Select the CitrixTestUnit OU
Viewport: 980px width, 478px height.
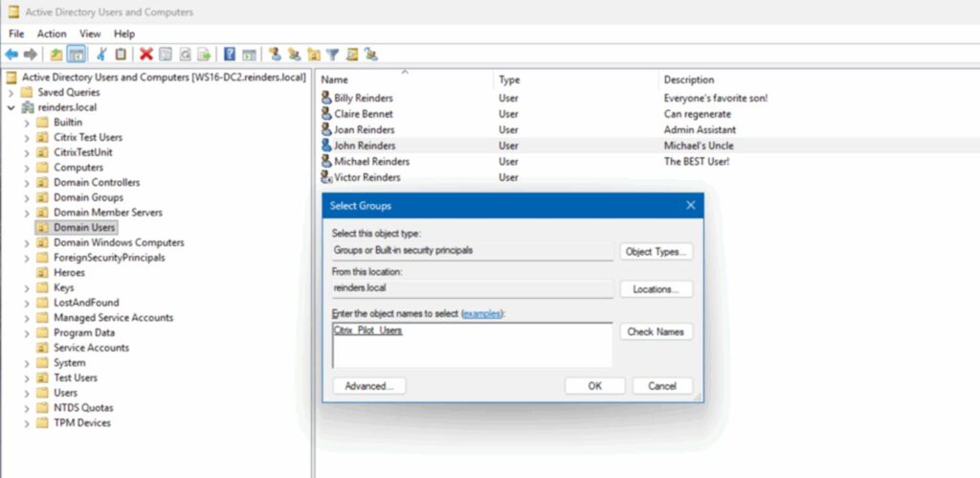[83, 152]
